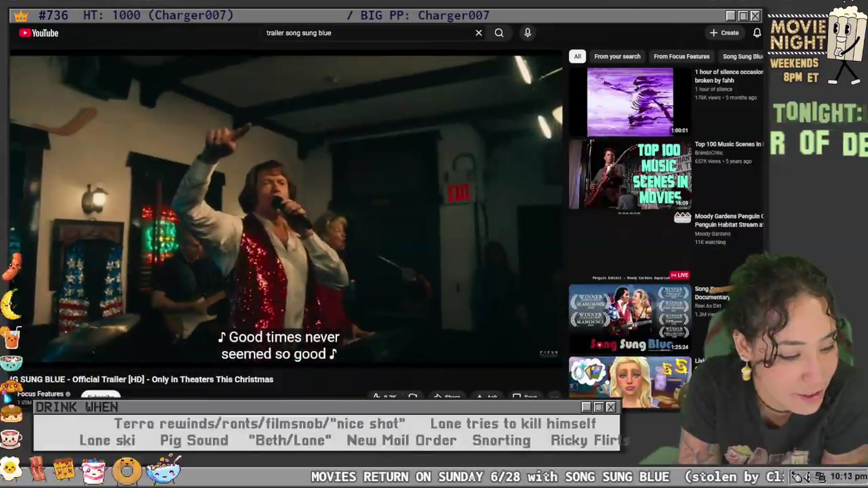Screen dimensions: 868x488
Task: Open the Focus Features channel link
Action: click(x=40, y=394)
